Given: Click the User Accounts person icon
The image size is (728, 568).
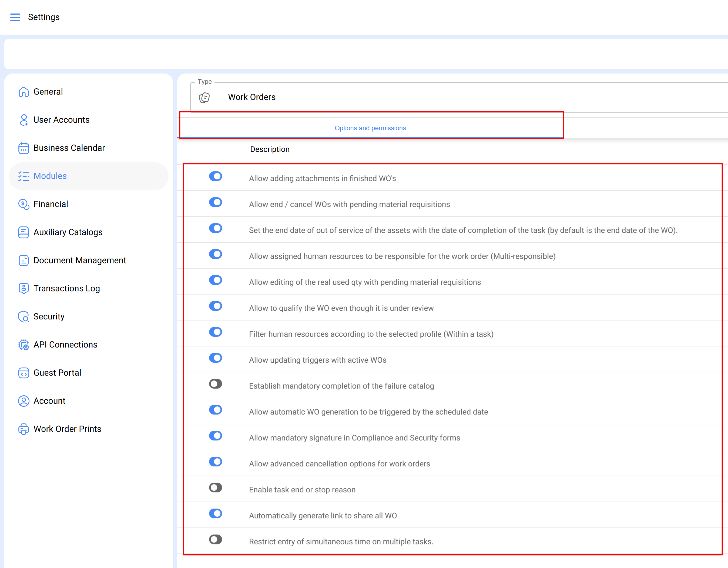Looking at the screenshot, I should (23, 120).
